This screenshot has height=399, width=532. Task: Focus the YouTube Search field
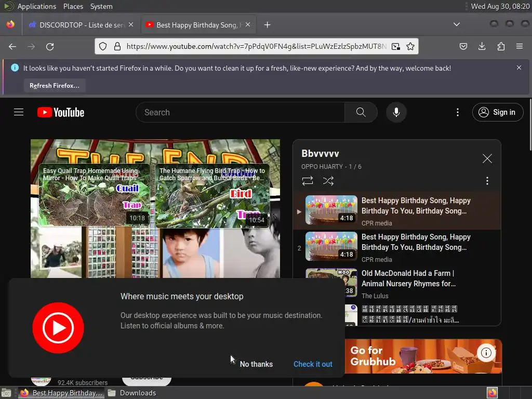(x=240, y=112)
